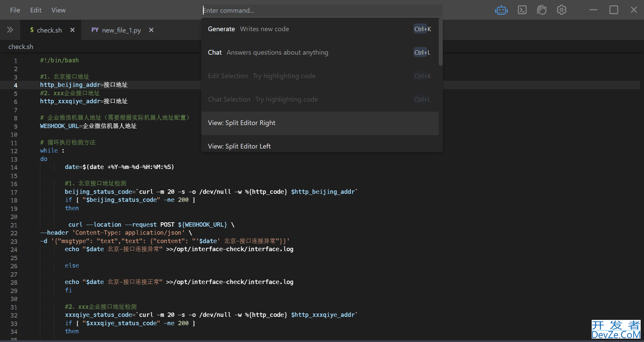
Task: Click line number 12 in gutter
Action: (x=14, y=151)
